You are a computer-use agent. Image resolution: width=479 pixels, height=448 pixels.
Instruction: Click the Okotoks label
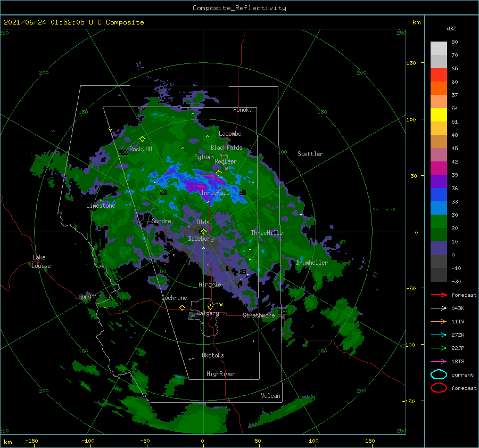(213, 355)
